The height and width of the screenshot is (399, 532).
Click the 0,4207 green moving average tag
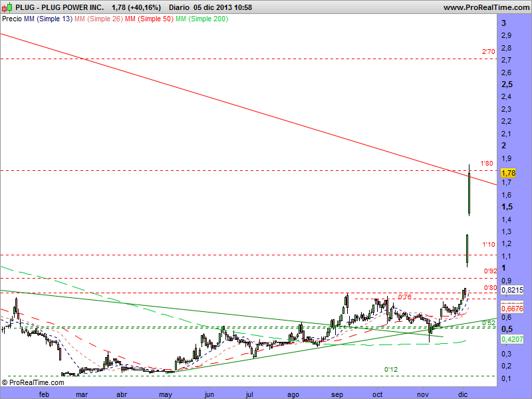pos(512,339)
